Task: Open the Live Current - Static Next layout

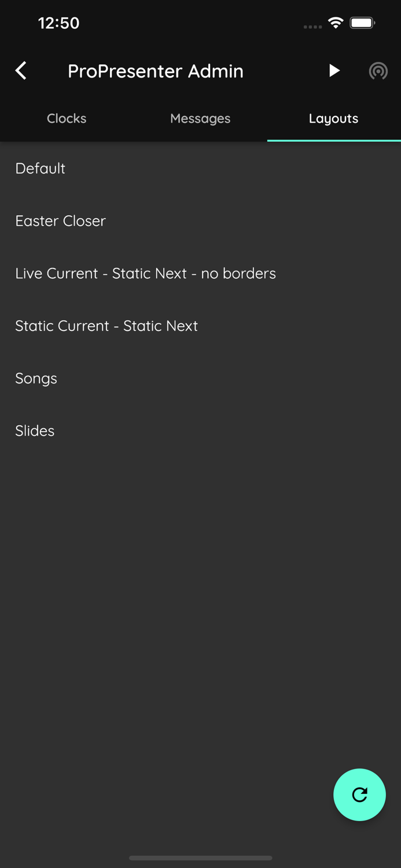Action: pyautogui.click(x=145, y=273)
